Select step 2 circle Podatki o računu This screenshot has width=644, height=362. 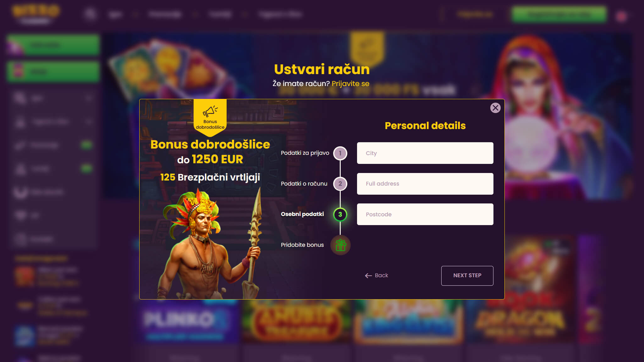pyautogui.click(x=340, y=184)
